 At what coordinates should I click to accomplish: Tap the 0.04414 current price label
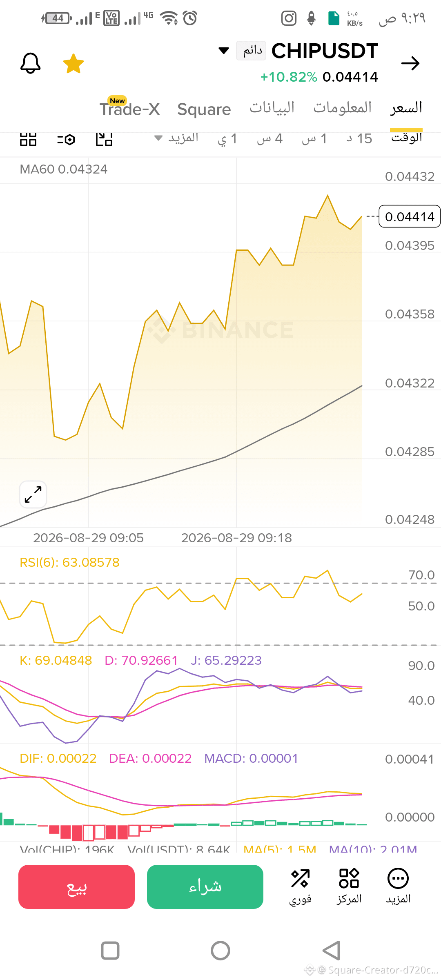tap(410, 216)
